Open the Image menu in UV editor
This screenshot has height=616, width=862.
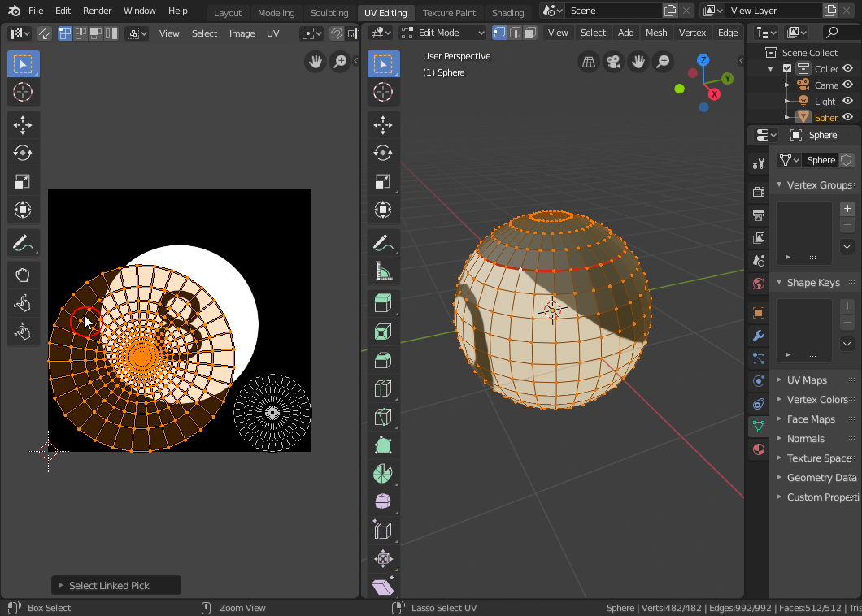coord(242,33)
